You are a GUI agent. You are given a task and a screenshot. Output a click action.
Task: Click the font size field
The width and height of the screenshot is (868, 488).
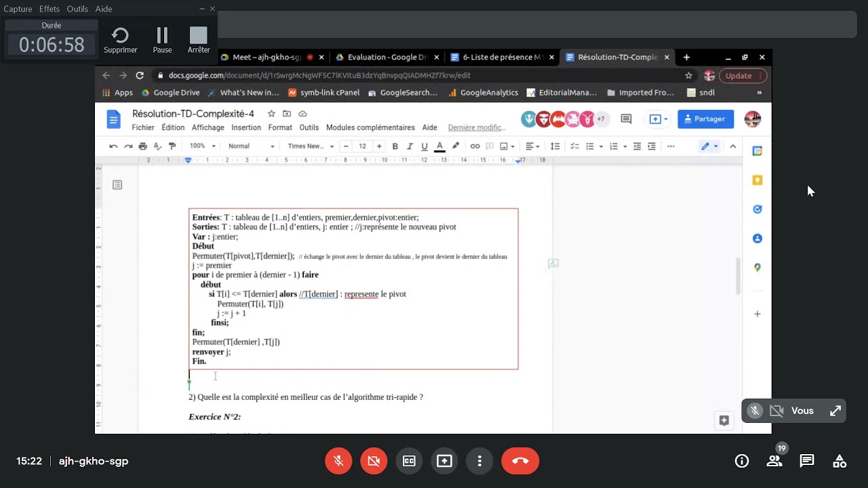(362, 146)
